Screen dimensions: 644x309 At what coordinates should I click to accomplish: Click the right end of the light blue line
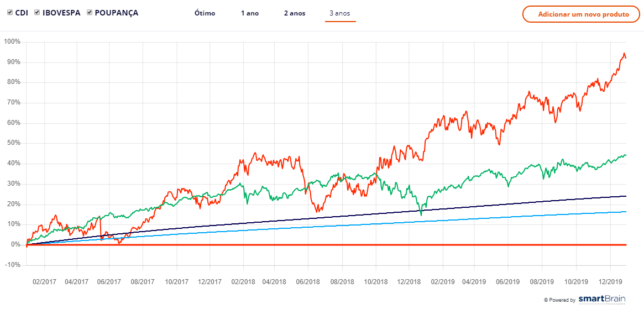626,212
